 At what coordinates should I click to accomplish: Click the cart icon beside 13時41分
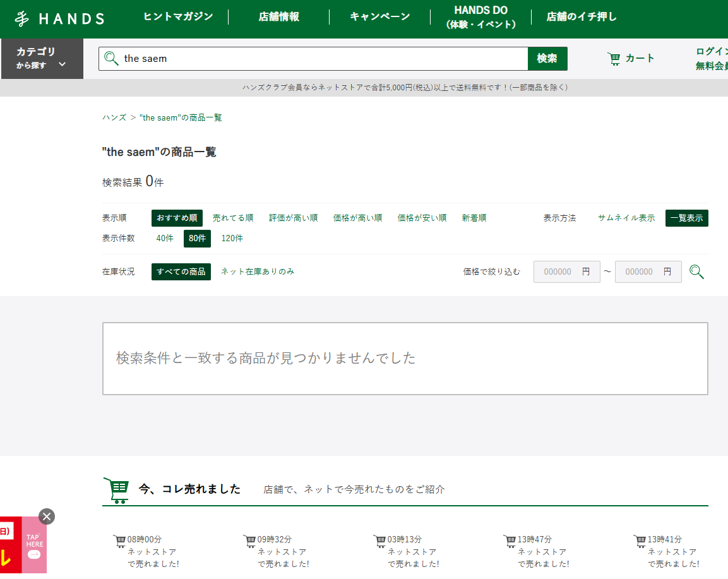pos(640,541)
